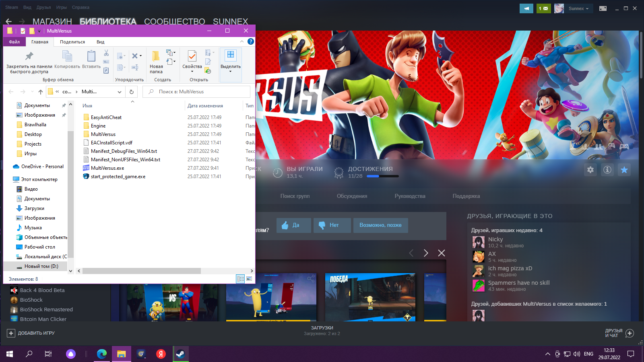Click thumbs-down 'Нет' recommendation button
644x362 pixels.
pos(332,225)
